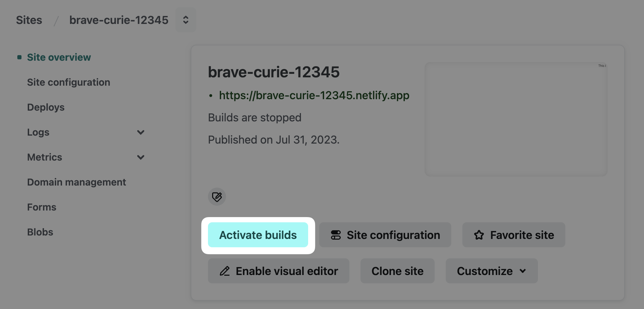This screenshot has width=644, height=309.
Task: Click the star icon on Favorite site
Action: 479,235
